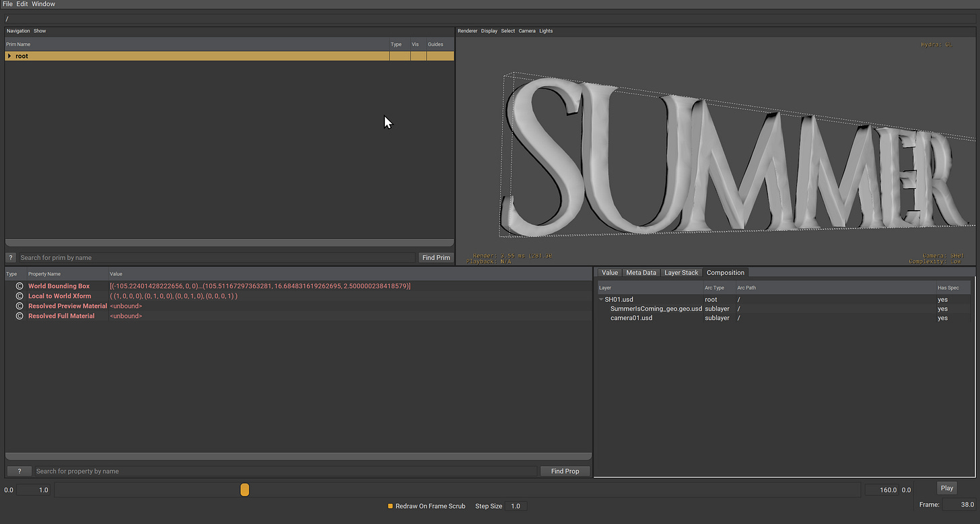Collapse the SH01.usd layer entry
Image resolution: width=980 pixels, height=524 pixels.
[x=601, y=300]
